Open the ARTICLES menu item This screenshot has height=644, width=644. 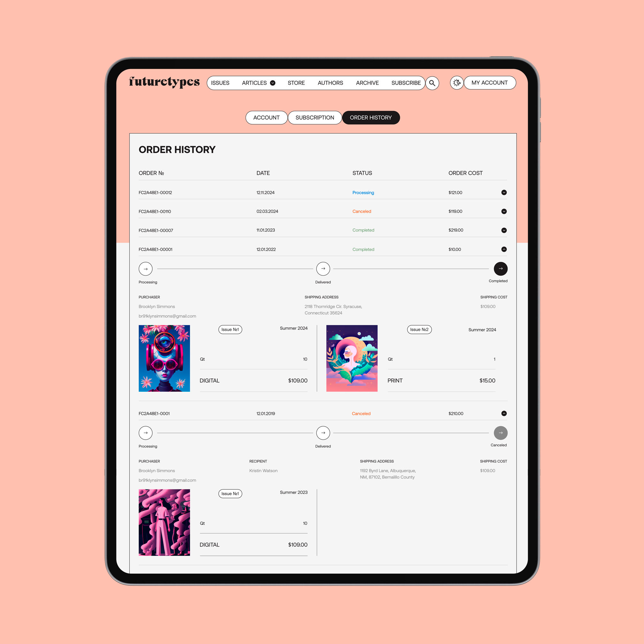point(257,83)
